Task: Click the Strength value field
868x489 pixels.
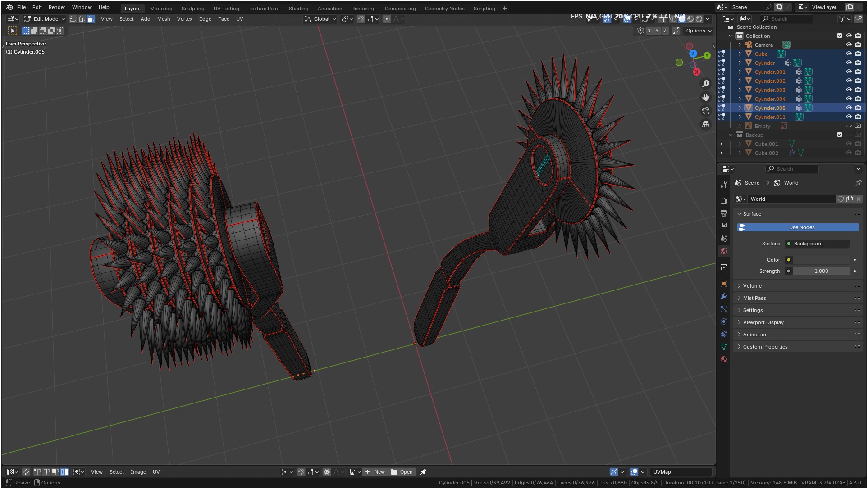Action: 821,271
